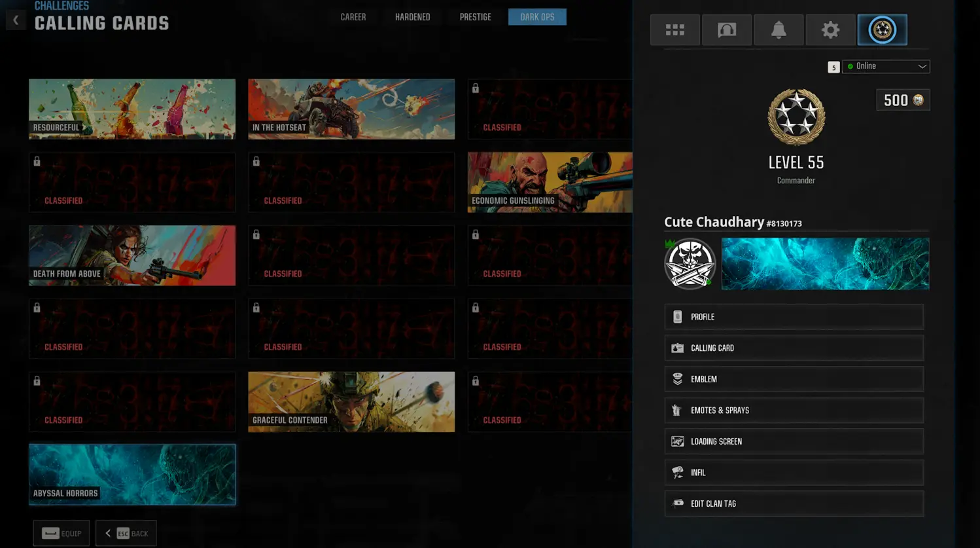Switch to the Prestige tab
The width and height of the screenshot is (980, 548).
(x=475, y=17)
